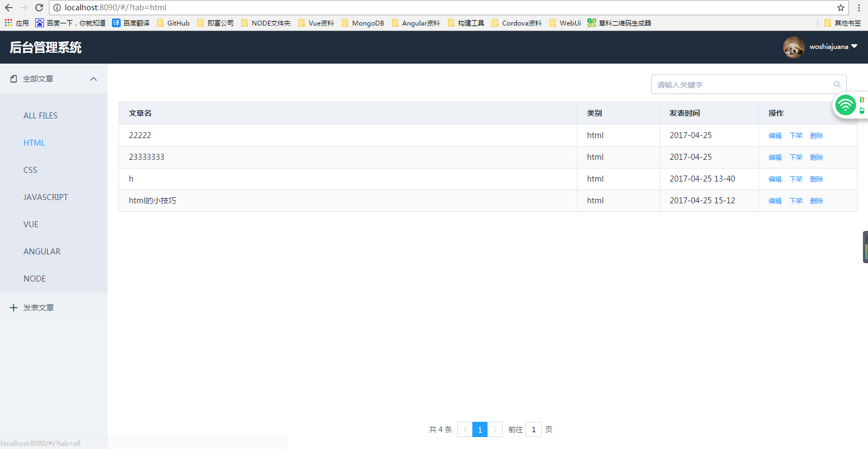The image size is (868, 449).
Task: Click the browser forward arrow
Action: coord(24,8)
